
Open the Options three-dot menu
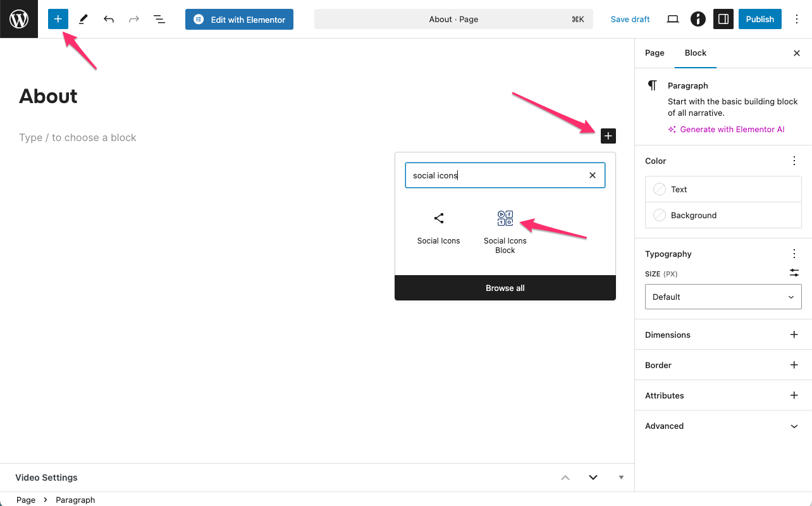point(796,19)
